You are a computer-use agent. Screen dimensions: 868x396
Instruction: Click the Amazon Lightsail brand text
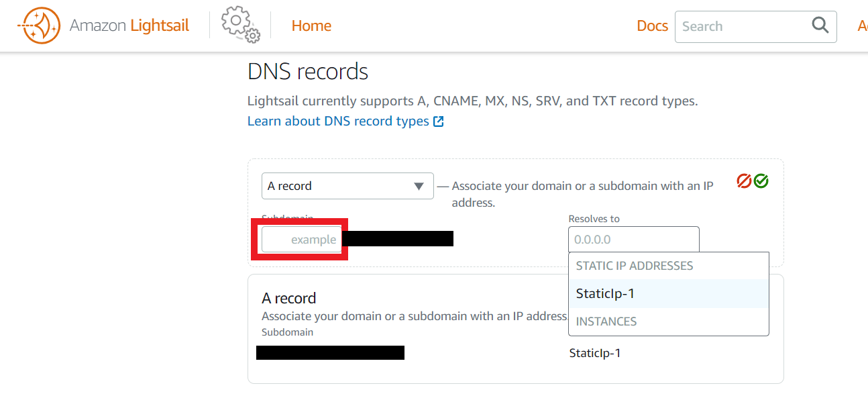[x=129, y=26]
